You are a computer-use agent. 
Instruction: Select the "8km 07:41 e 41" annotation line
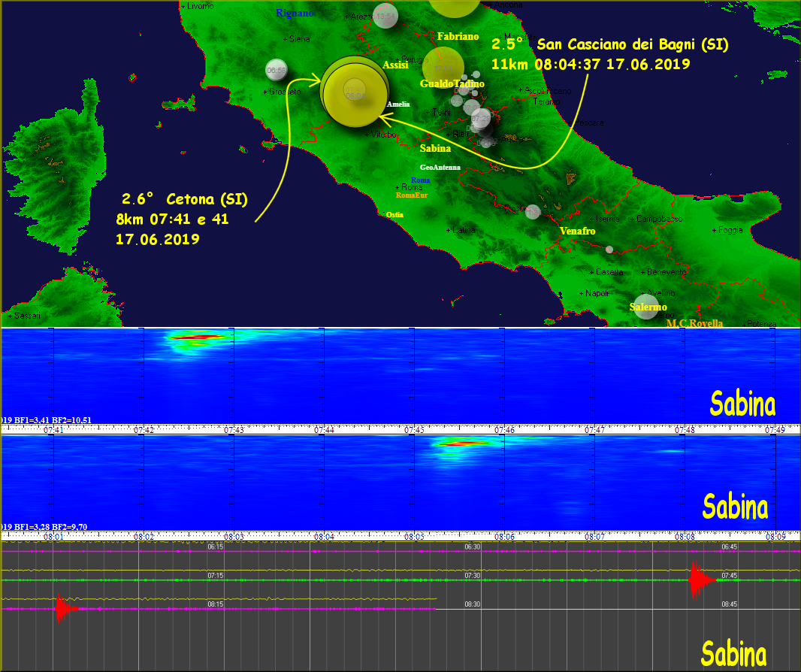[172, 219]
